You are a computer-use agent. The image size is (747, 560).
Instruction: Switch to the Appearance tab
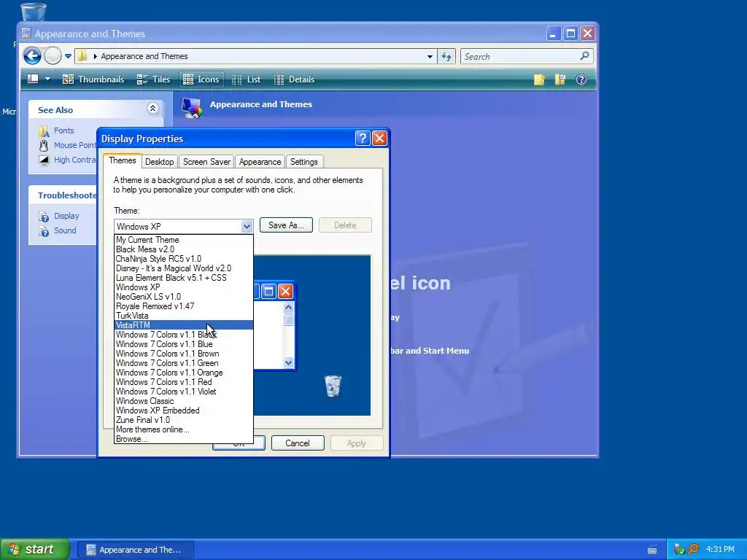pyautogui.click(x=260, y=162)
